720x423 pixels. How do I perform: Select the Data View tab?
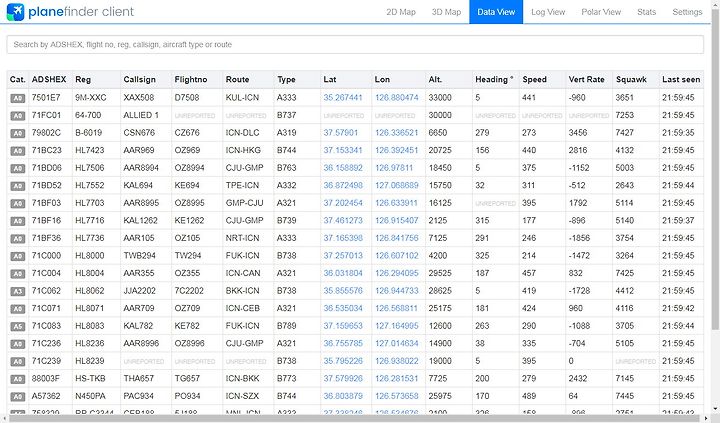(496, 12)
